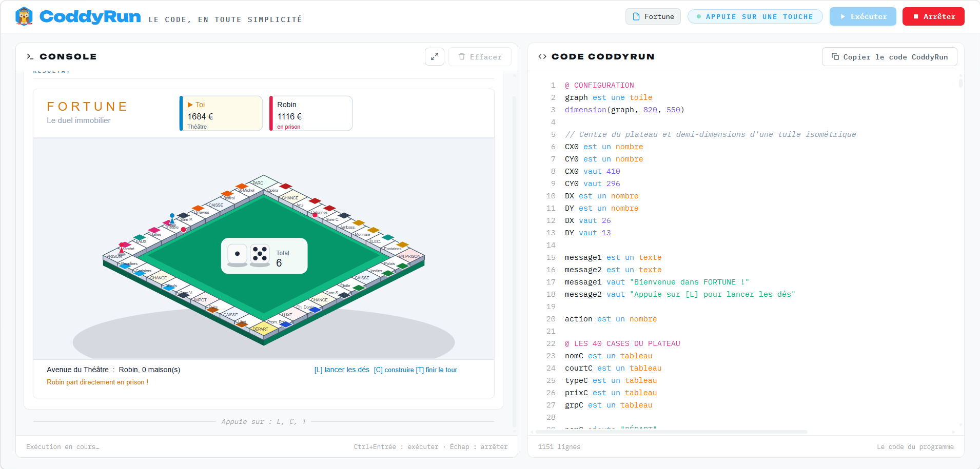Click the EN PRISON corner square

pyautogui.click(x=410, y=256)
